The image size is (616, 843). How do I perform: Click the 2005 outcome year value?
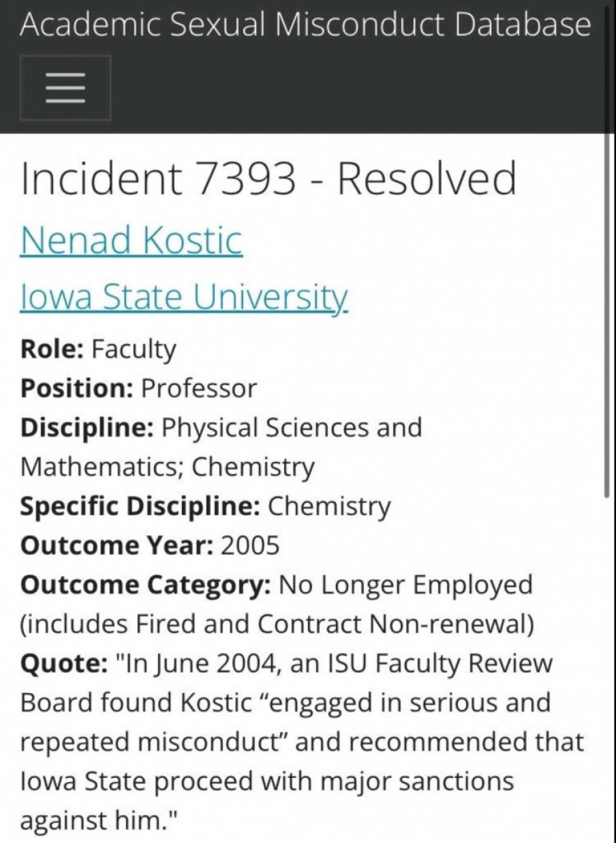(x=251, y=545)
